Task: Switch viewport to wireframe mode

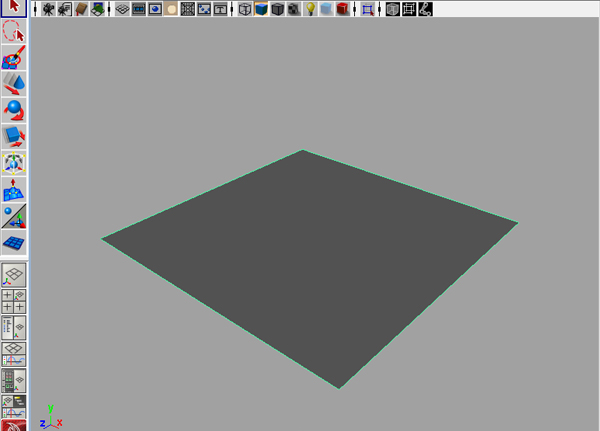Action: 245,9
